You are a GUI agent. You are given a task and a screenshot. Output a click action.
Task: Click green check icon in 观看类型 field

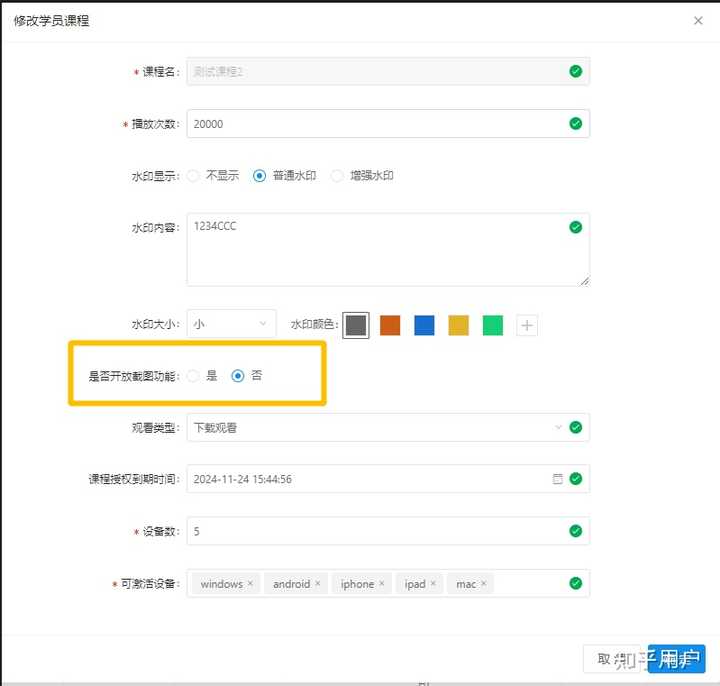(576, 427)
